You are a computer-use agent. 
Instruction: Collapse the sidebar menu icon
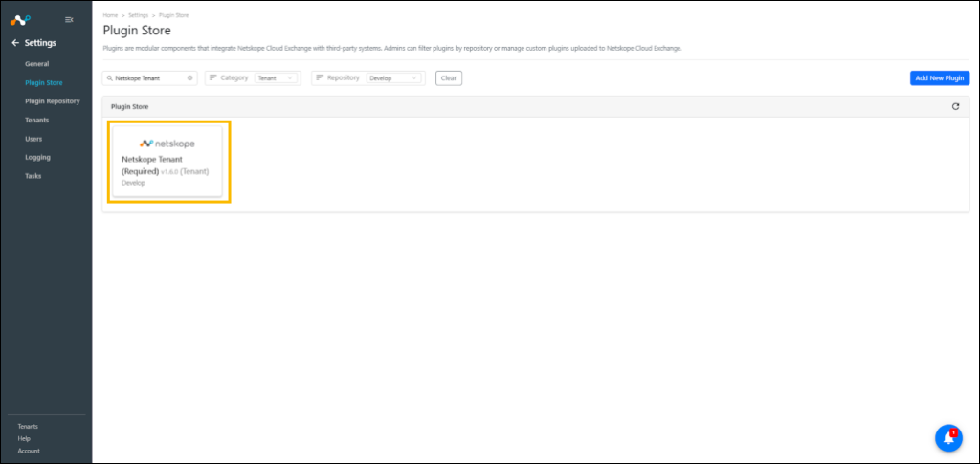(x=69, y=20)
